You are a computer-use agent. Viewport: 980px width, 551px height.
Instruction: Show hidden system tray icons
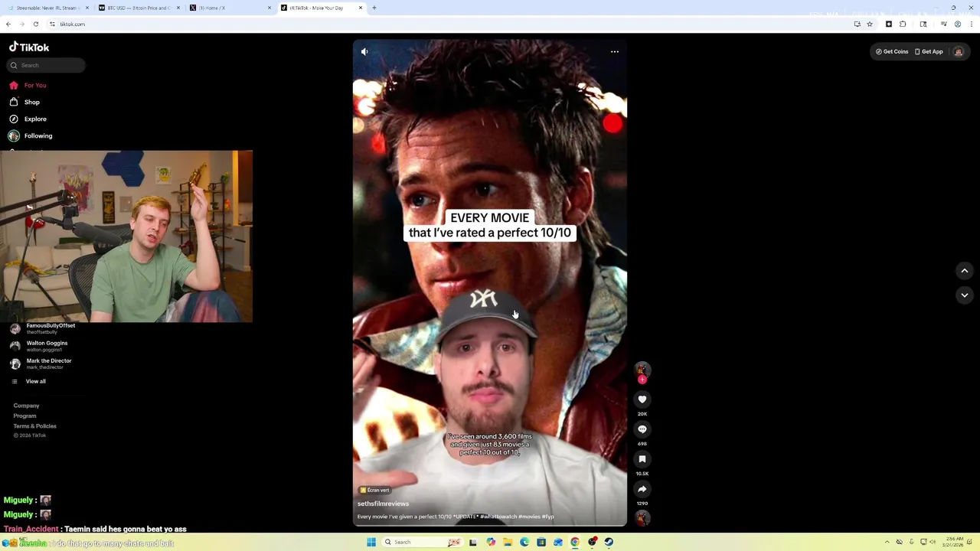pyautogui.click(x=887, y=542)
